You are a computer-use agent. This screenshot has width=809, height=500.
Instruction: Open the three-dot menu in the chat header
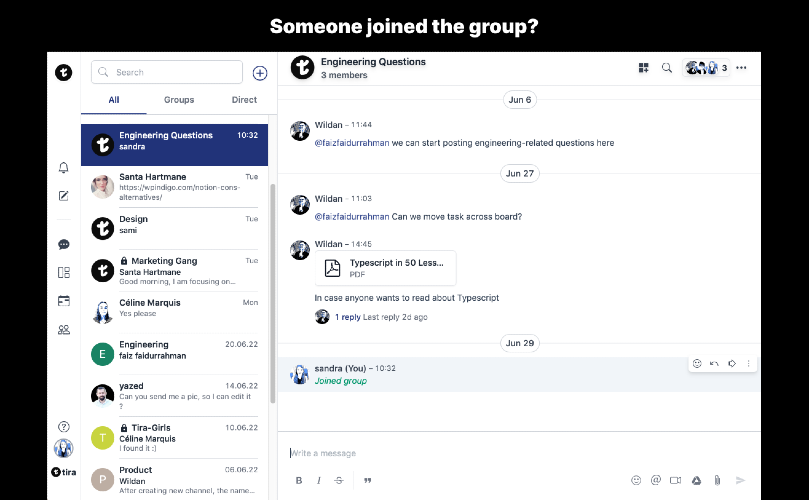click(x=741, y=68)
